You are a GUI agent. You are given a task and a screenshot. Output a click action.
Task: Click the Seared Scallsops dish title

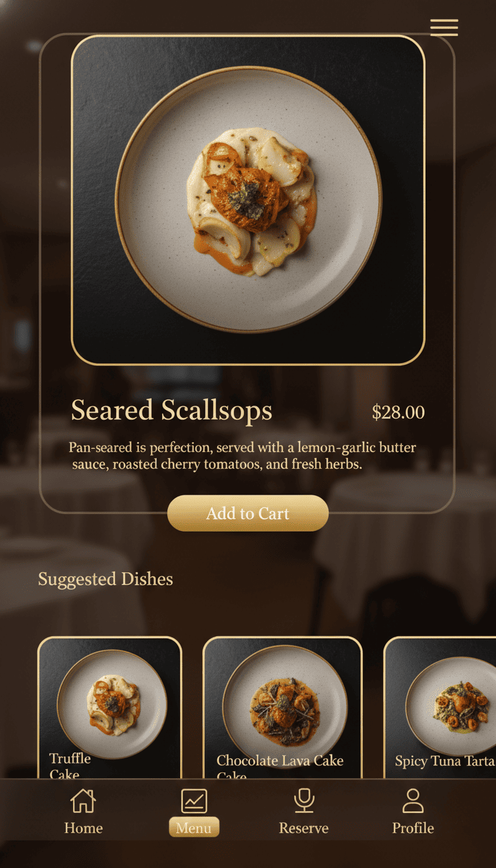(x=172, y=411)
